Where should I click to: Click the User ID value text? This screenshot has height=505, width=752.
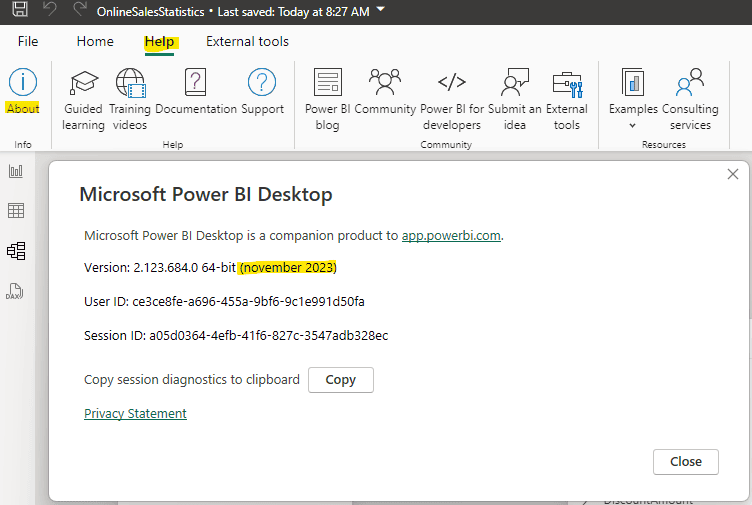(248, 302)
